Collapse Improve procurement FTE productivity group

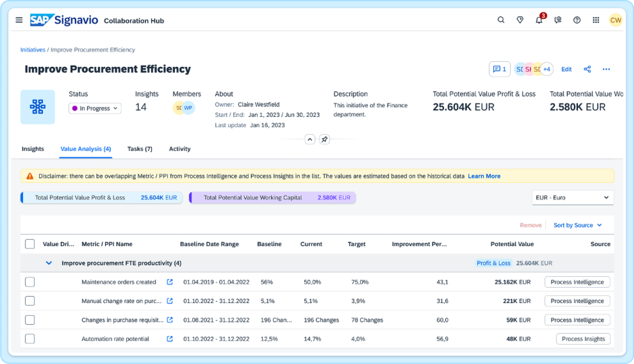(x=49, y=263)
